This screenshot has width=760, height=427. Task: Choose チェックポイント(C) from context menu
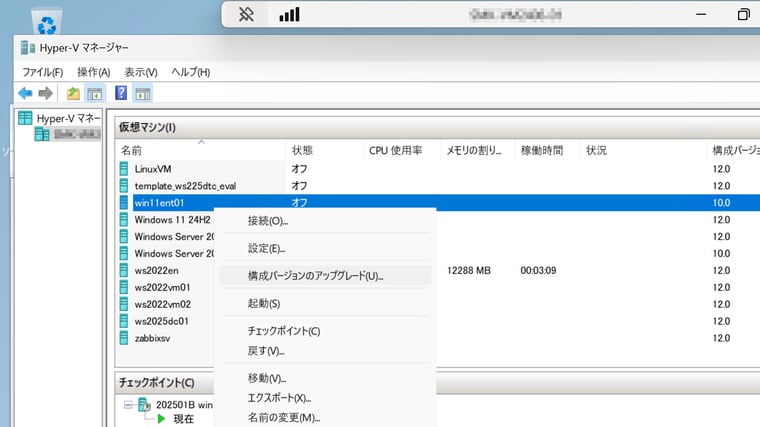tap(325, 331)
